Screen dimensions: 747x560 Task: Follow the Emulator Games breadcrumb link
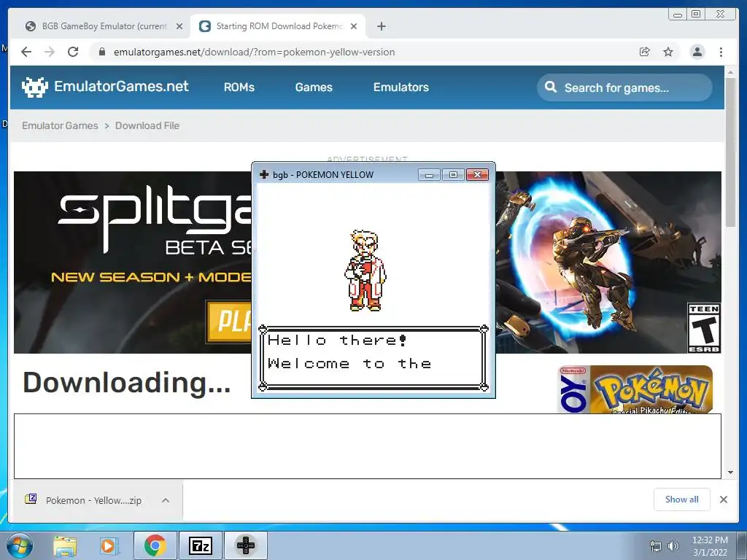pos(60,125)
